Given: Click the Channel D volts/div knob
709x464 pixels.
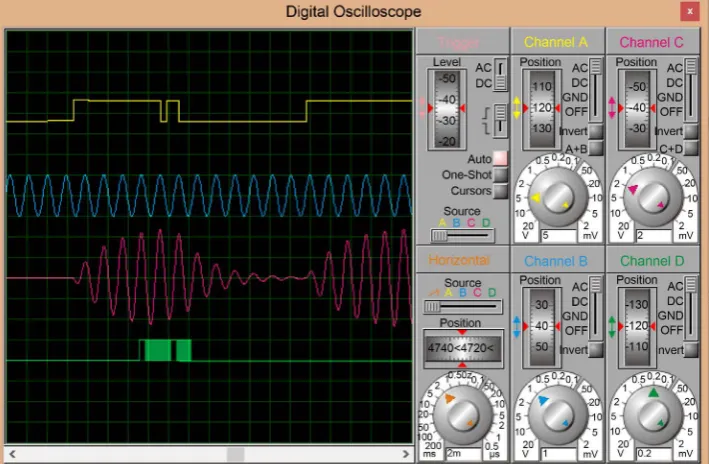Looking at the screenshot, I should pos(653,416).
